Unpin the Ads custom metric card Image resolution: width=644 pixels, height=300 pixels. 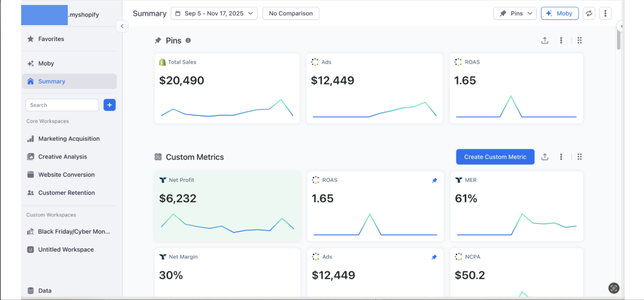(434, 257)
